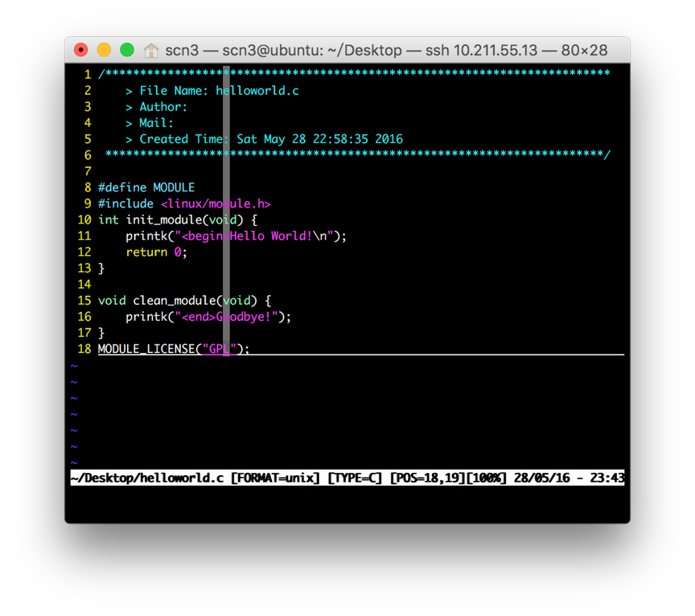Viewport: 695px width, 616px height.
Task: Minimize the terminal with yellow button
Action: pyautogui.click(x=104, y=50)
